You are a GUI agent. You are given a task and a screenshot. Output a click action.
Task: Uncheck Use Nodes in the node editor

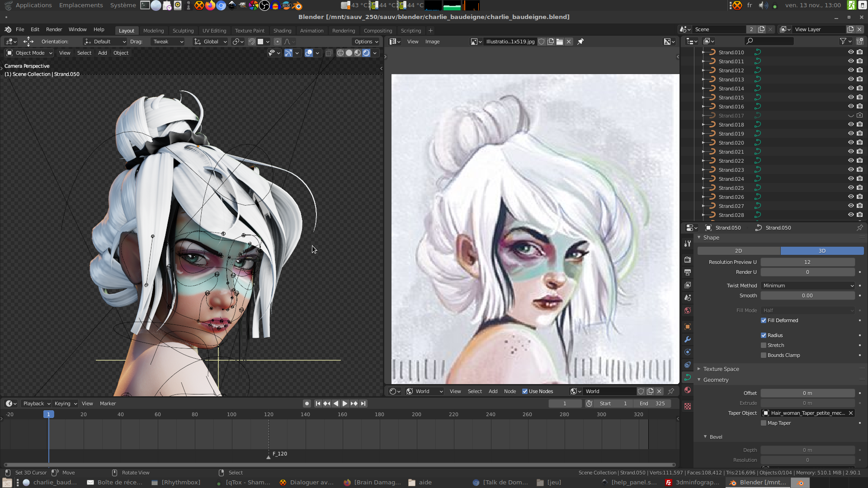pyautogui.click(x=525, y=391)
